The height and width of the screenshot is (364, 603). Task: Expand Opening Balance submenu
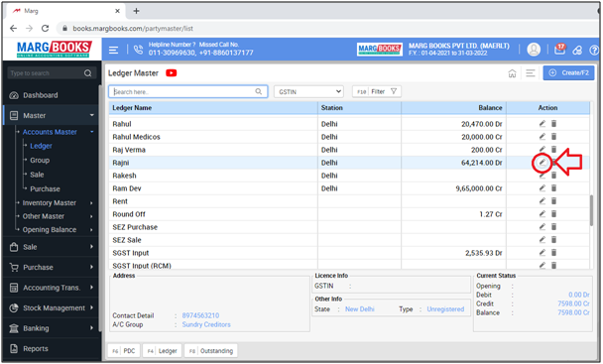[x=91, y=230]
